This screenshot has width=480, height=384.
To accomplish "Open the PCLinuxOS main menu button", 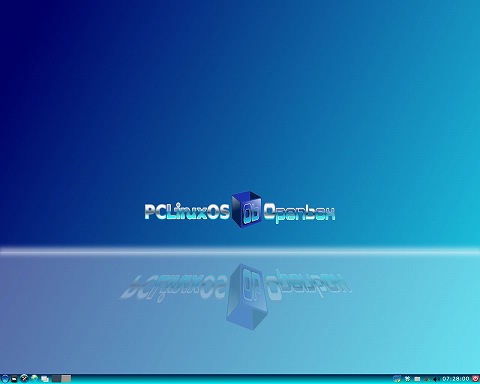I will (5, 379).
